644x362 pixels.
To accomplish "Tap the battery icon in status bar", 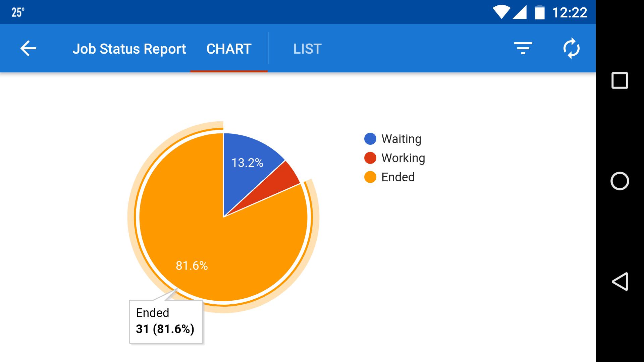I will point(539,13).
